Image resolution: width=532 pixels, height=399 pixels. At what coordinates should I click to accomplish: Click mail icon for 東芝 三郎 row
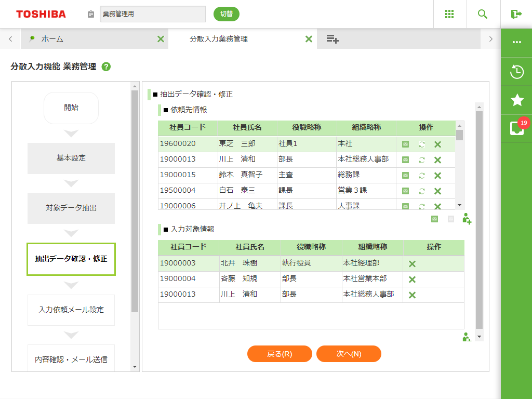(x=405, y=144)
